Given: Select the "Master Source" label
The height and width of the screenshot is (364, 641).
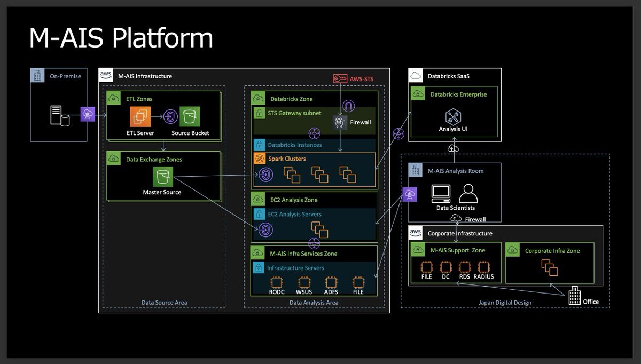Looking at the screenshot, I should point(162,192).
